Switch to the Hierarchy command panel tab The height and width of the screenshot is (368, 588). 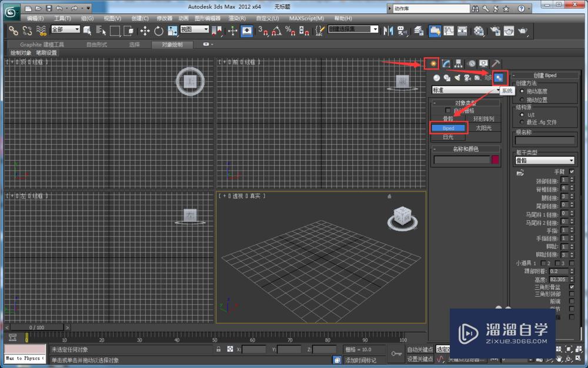(458, 64)
